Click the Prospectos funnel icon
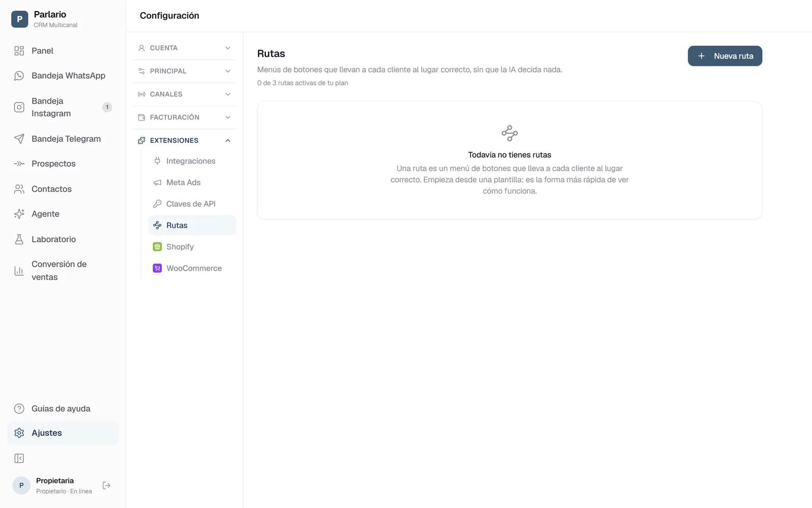Image resolution: width=812 pixels, height=508 pixels. pyautogui.click(x=19, y=164)
